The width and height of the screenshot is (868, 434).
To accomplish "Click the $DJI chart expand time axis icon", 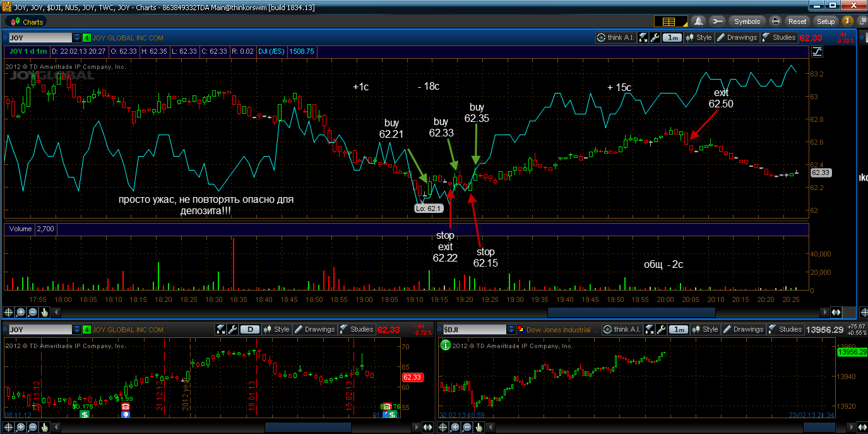I will pos(862,427).
